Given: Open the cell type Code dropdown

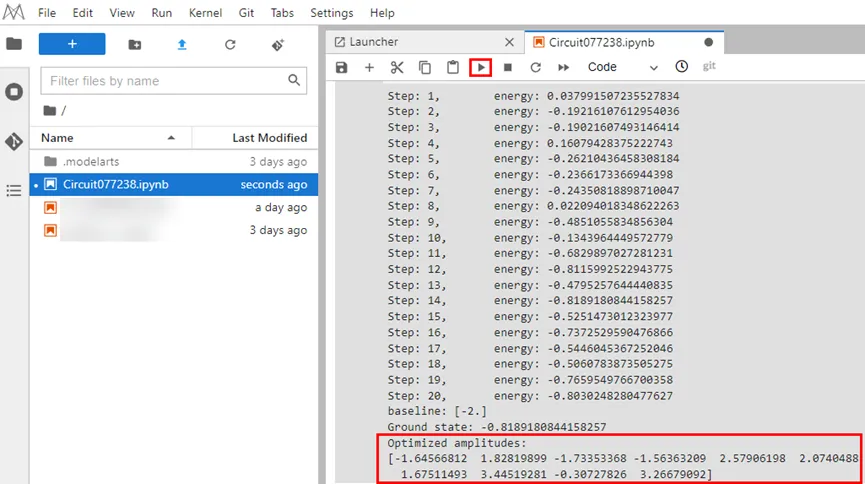Looking at the screenshot, I should click(x=622, y=67).
